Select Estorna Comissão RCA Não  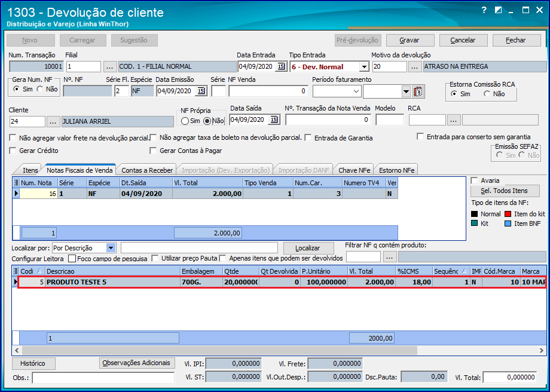(487, 94)
